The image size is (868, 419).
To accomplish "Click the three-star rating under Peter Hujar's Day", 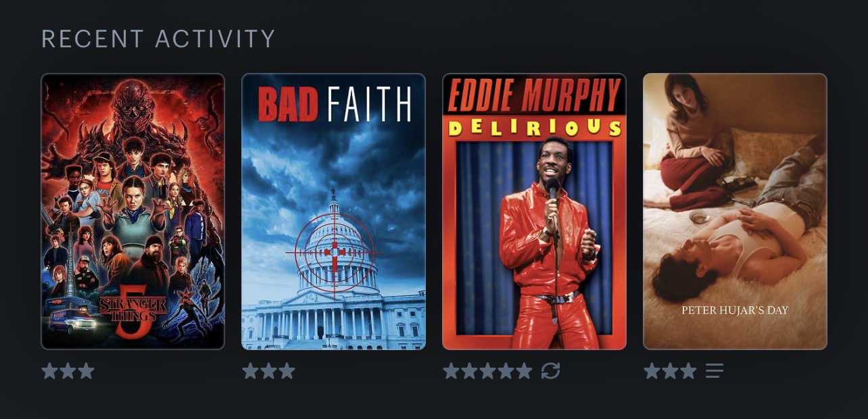I will click(670, 370).
